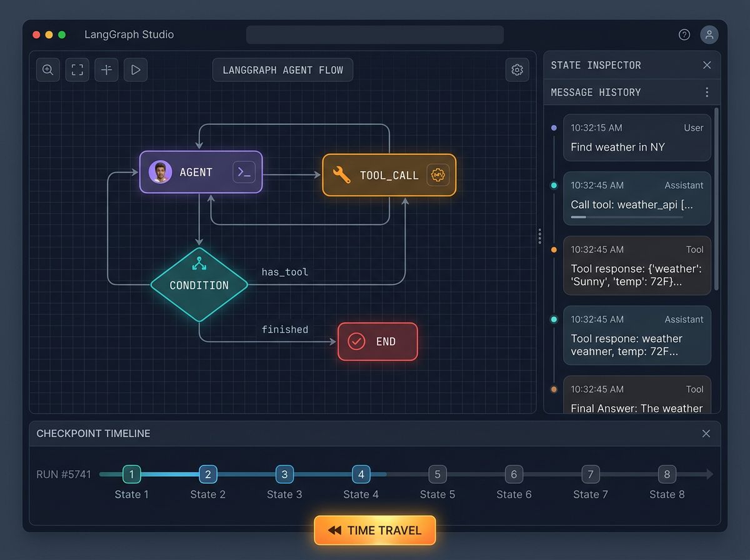The width and height of the screenshot is (750, 560).
Task: Run the graph with the play button
Action: coord(136,70)
